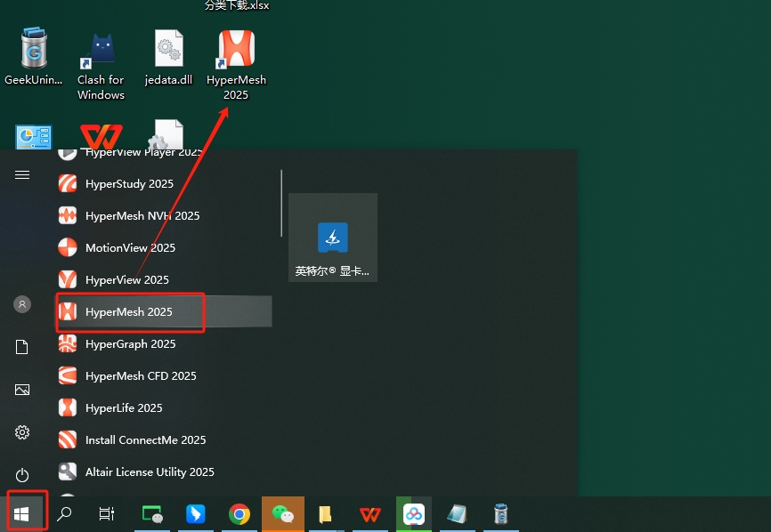The width and height of the screenshot is (771, 532).
Task: Launch HyperLife 2025 from Start list
Action: point(163,407)
